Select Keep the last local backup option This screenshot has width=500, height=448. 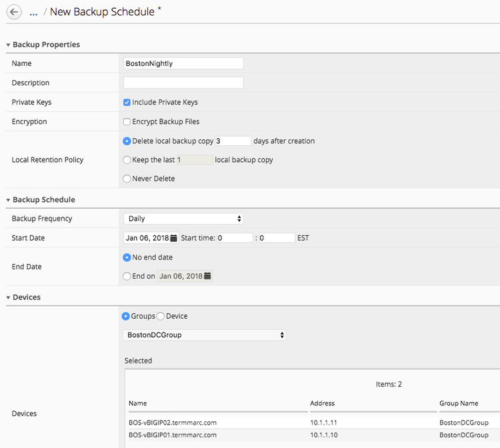pos(127,160)
